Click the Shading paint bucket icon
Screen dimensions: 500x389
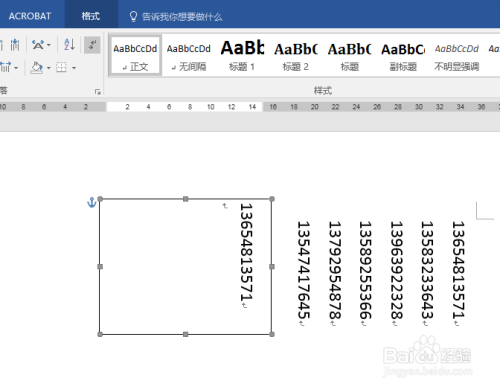click(36, 68)
